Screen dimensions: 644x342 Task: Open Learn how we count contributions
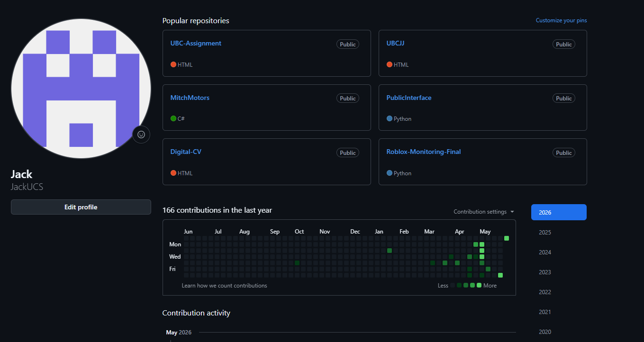[224, 286]
